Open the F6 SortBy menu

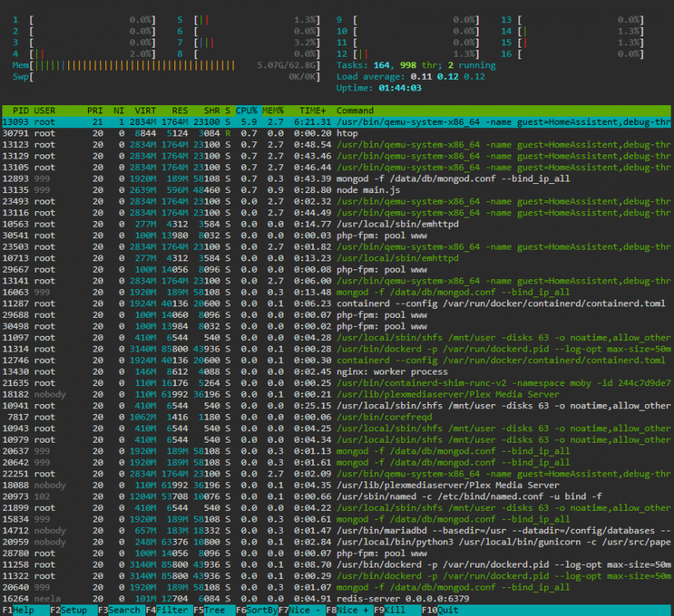pos(256,610)
